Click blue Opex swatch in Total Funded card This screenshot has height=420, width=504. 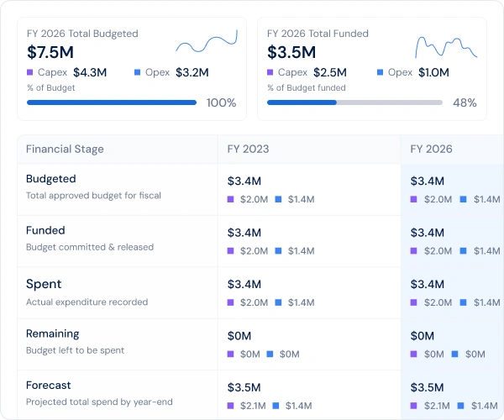[x=380, y=72]
